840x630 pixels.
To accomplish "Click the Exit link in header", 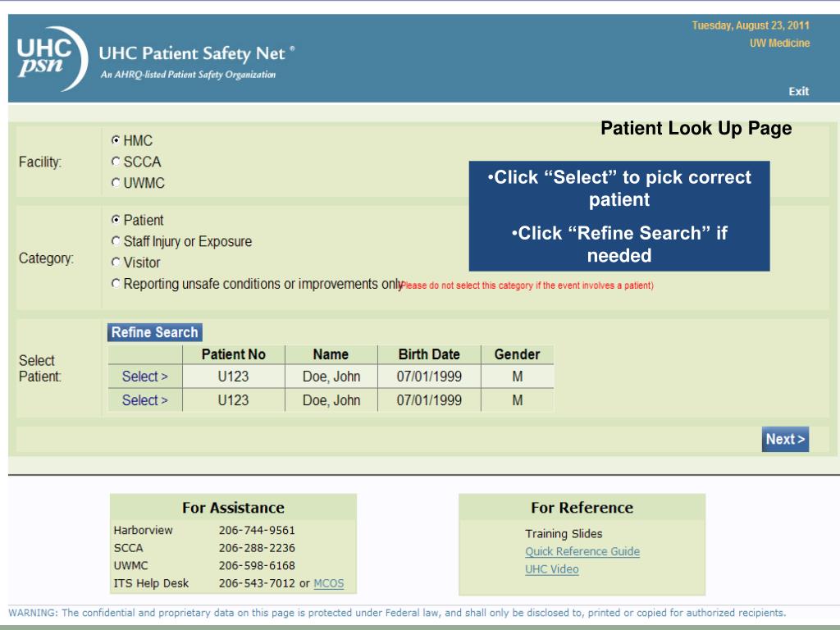I will click(x=798, y=91).
